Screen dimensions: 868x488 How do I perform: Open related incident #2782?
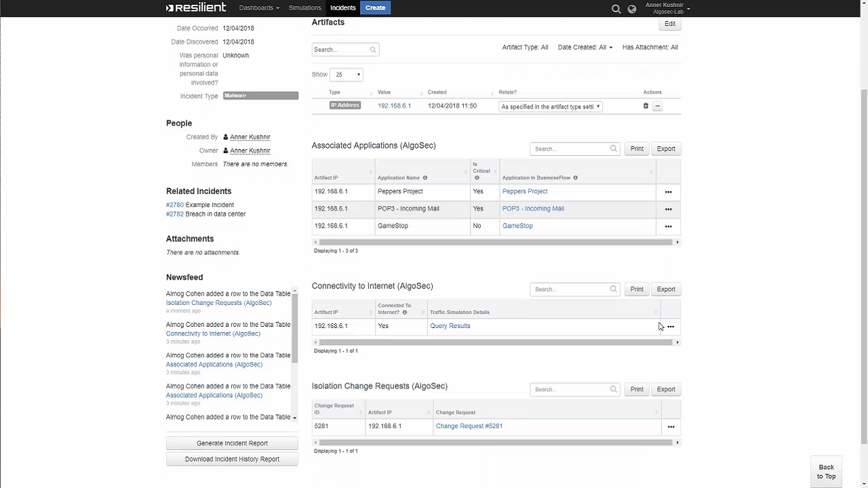[175, 214]
